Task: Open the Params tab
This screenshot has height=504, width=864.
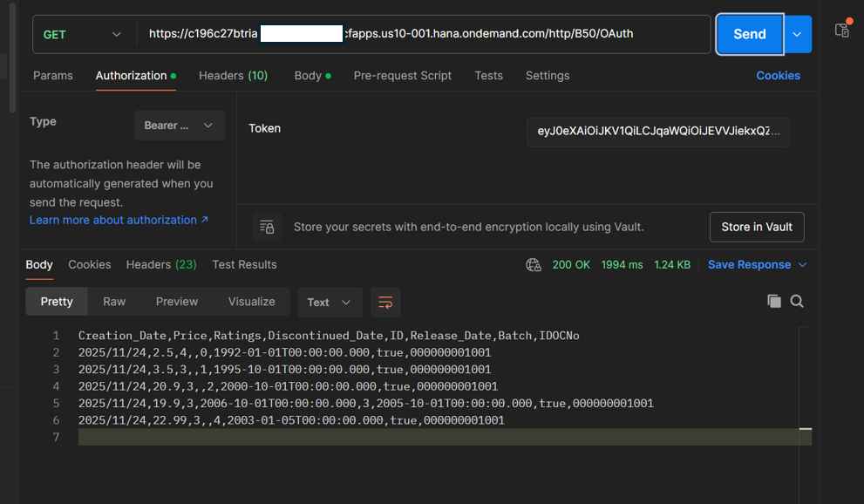Action: (x=53, y=76)
